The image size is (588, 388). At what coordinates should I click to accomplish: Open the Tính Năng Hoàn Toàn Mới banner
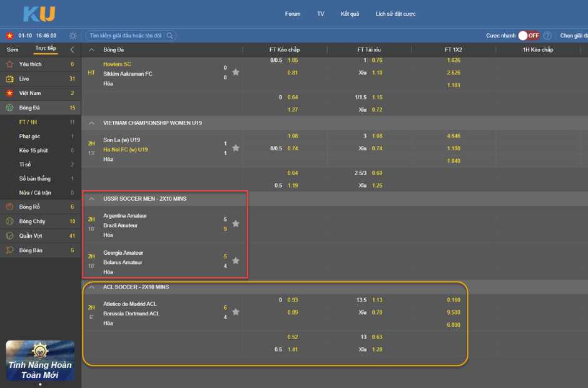[40, 360]
